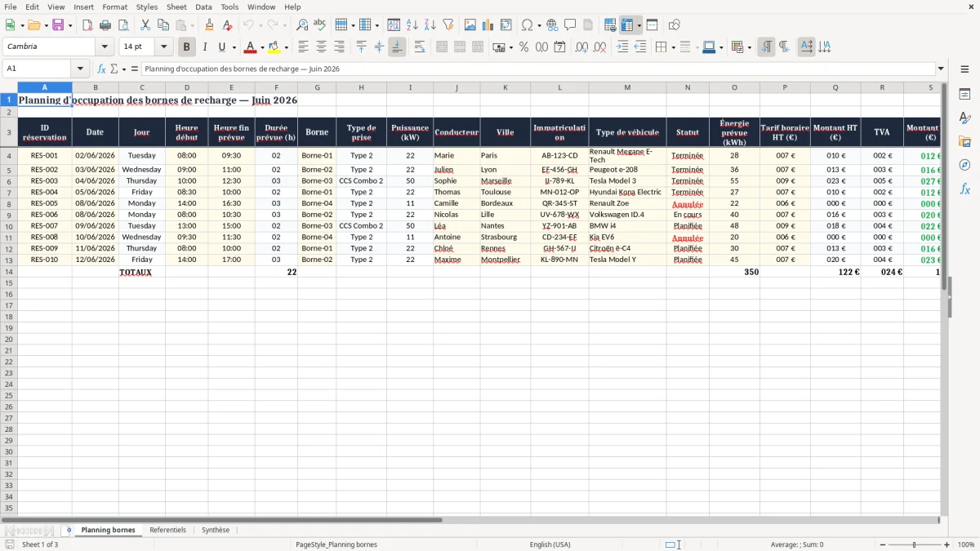Open the background color dropdown arrow
The height and width of the screenshot is (551, 980).
[286, 47]
